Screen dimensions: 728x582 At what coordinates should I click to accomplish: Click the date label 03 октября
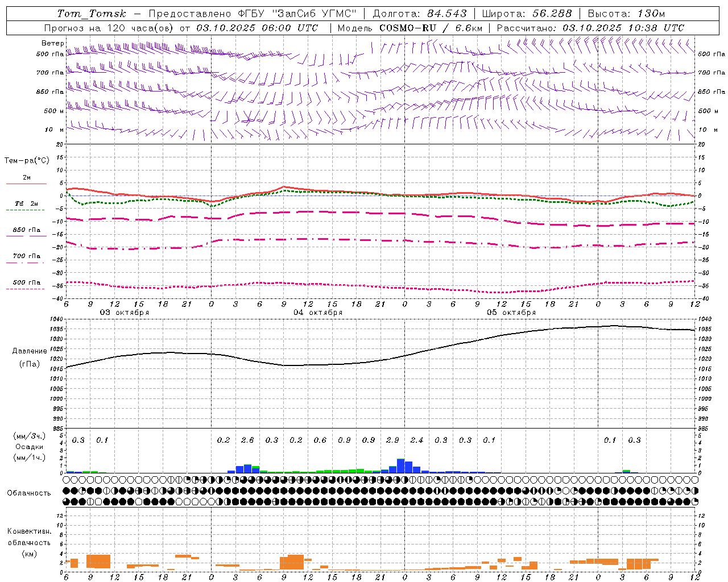(125, 313)
